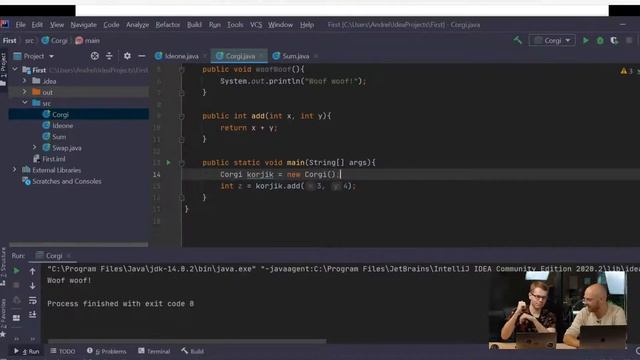
Task: Open the Navigate menu
Action: [83, 25]
